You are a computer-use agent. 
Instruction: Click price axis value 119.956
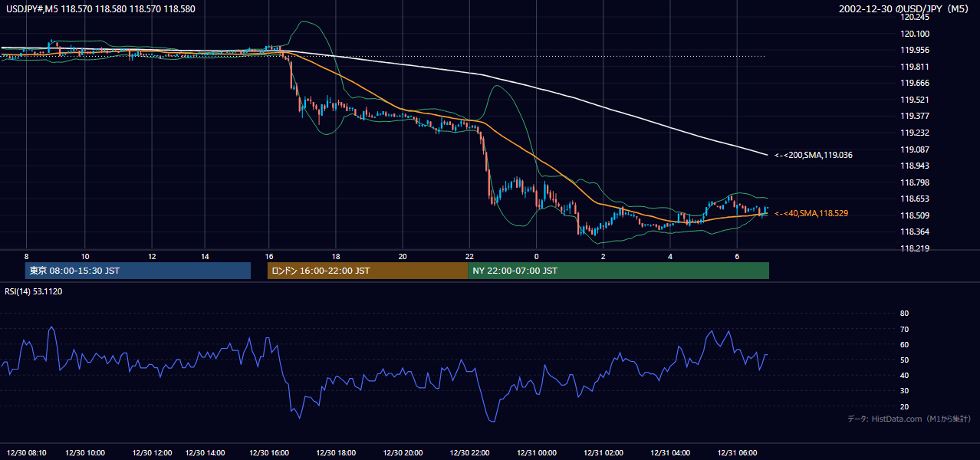pos(916,50)
